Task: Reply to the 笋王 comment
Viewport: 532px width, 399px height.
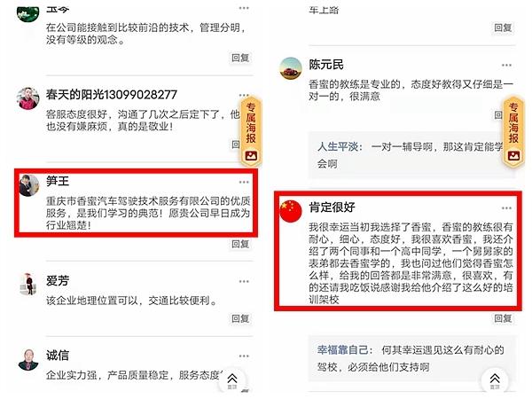Action: click(x=240, y=244)
